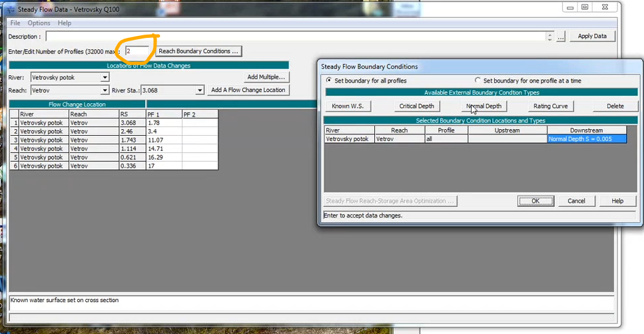Select the Downstream Normal Depth cell
Screen dimensions: 644x334
587,139
